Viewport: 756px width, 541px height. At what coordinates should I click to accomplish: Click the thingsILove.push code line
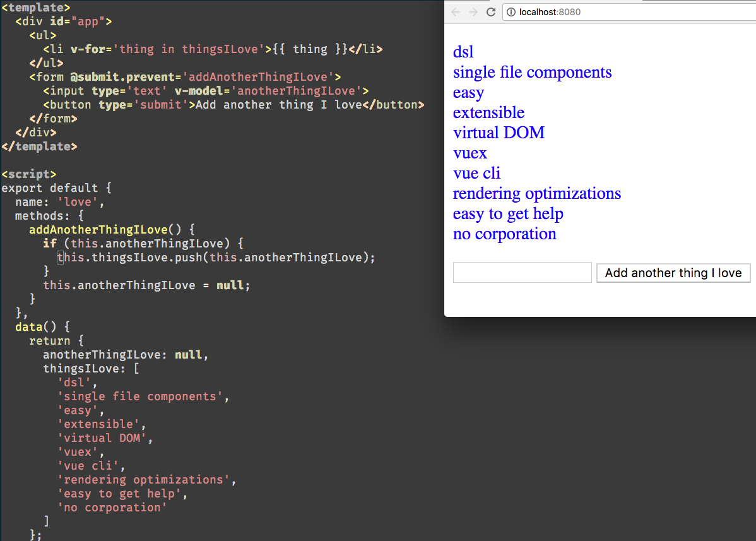click(216, 258)
